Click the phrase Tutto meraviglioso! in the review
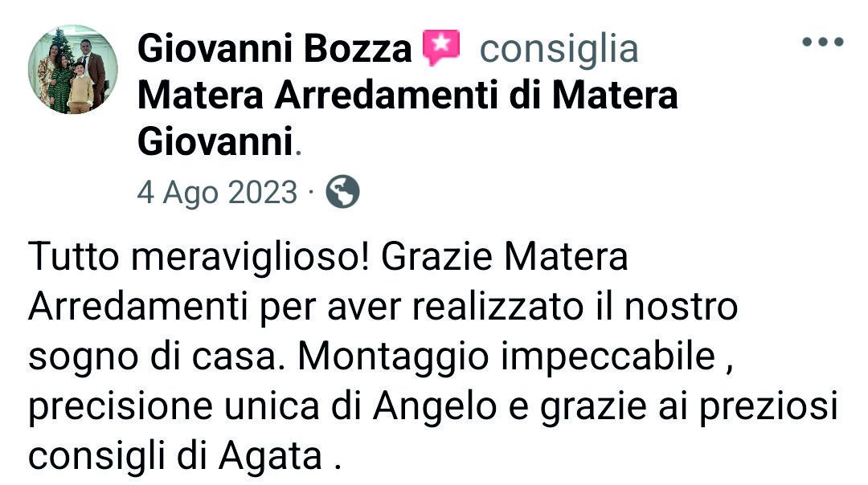868x485 pixels. tap(199, 257)
